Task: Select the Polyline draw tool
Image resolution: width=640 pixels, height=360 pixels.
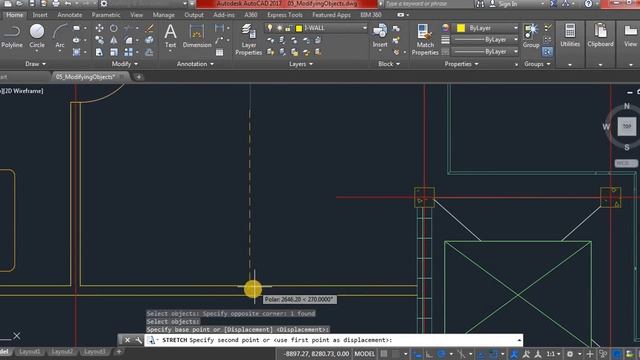Action: click(12, 36)
